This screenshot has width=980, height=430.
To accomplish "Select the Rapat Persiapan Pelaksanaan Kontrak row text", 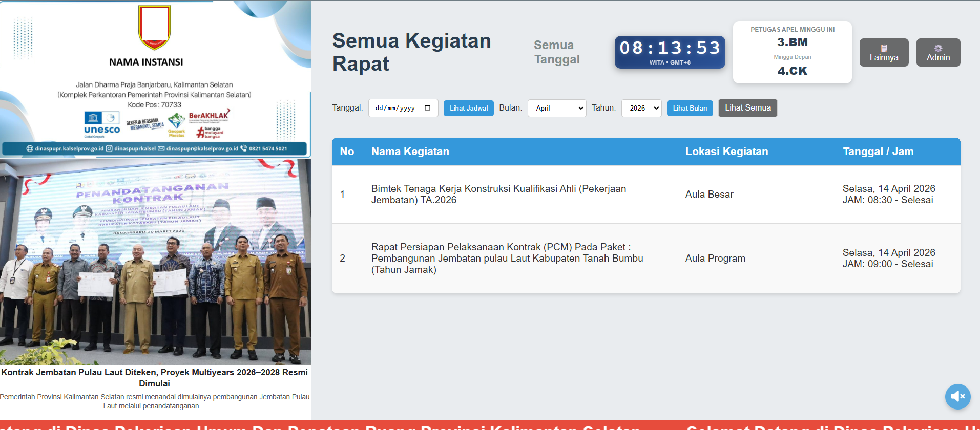I will (507, 259).
